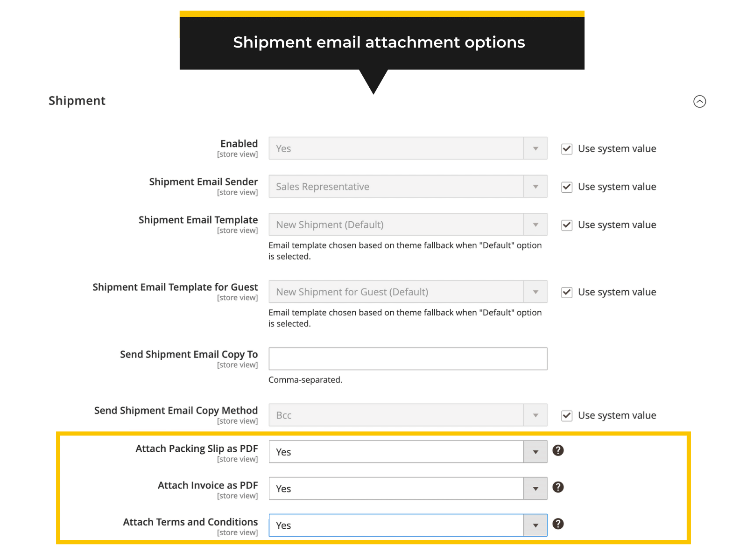The image size is (747, 560).
Task: Toggle Use system value for Send Shipment Email Copy Method
Action: [566, 415]
